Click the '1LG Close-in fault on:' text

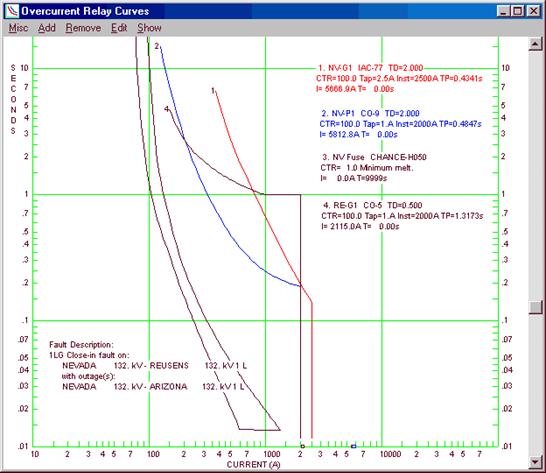[89, 355]
